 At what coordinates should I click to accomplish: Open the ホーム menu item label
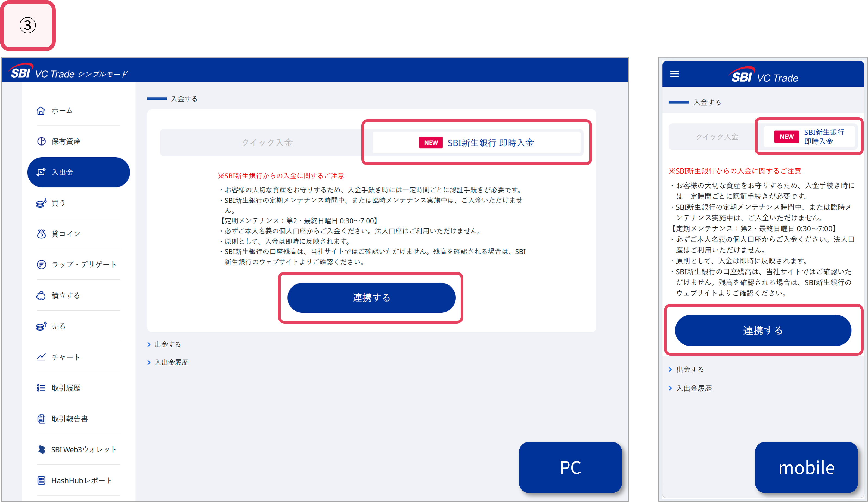tap(62, 110)
